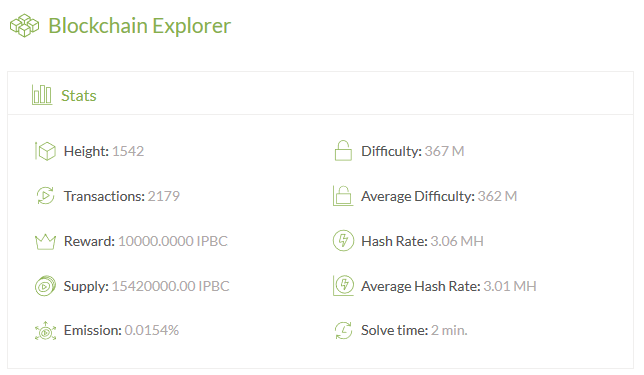Click the lightning bolt icon beside Hash Rate: 3.06 MH
This screenshot has width=644, height=375.
click(x=343, y=241)
